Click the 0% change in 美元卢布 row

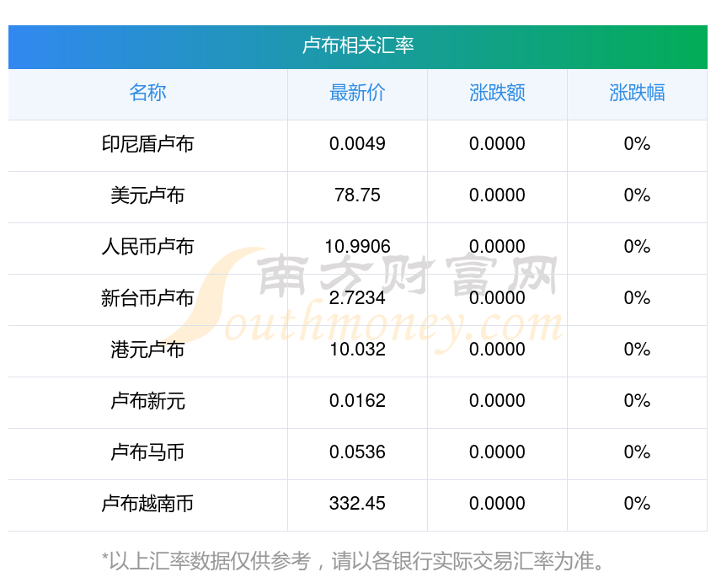click(x=637, y=195)
